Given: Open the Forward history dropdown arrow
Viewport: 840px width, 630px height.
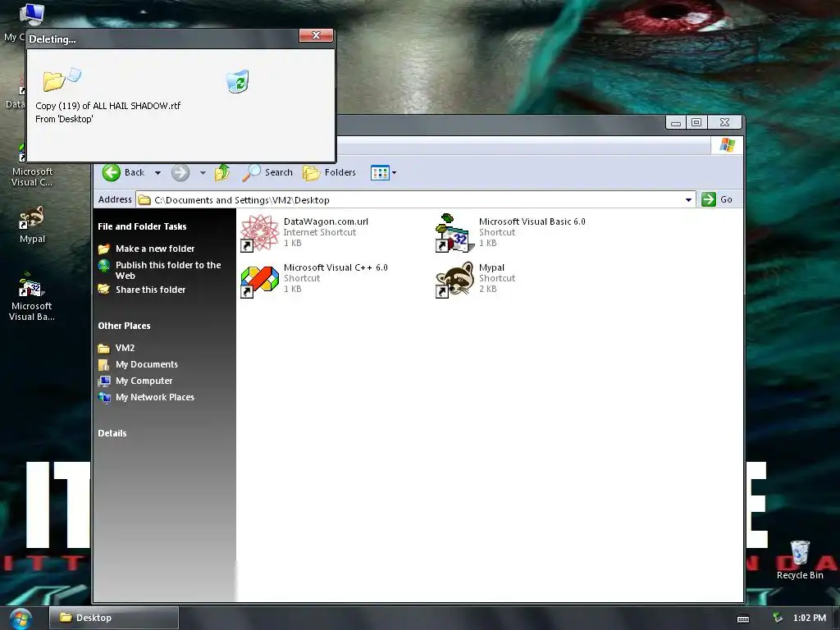Looking at the screenshot, I should [203, 172].
